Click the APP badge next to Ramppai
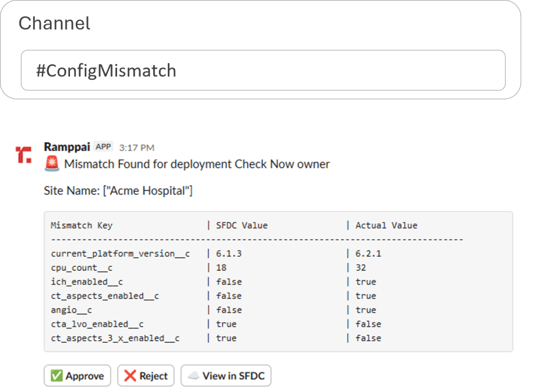Viewport: 535px width, 392px height. coord(103,147)
